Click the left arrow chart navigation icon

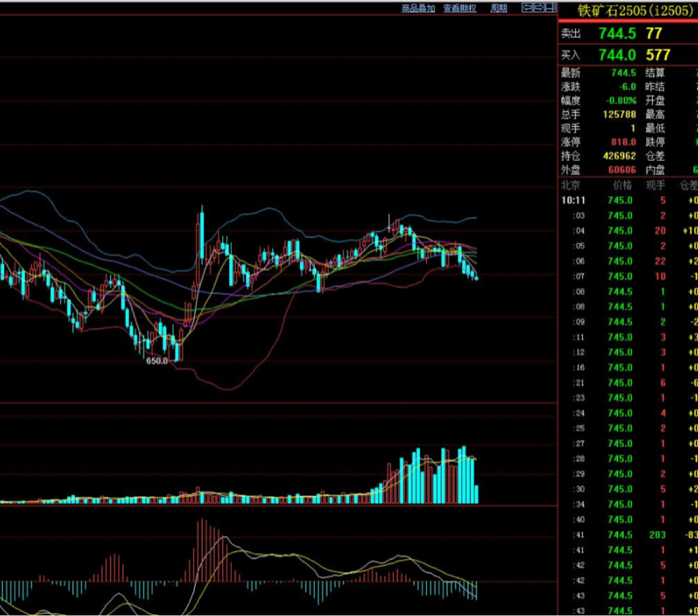click(x=527, y=7)
